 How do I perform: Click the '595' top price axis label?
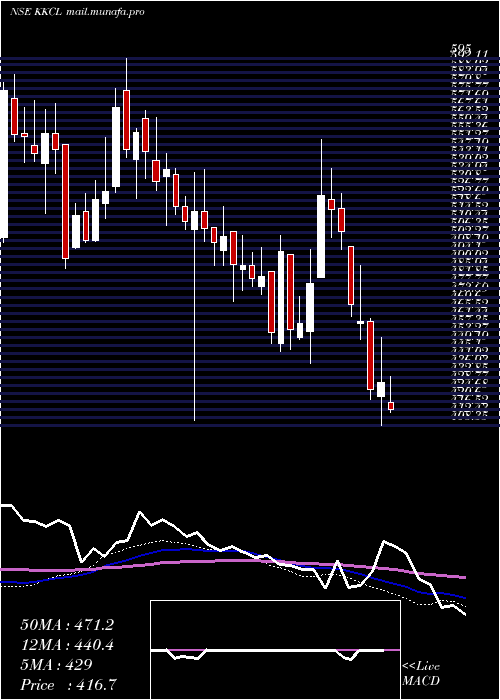[x=459, y=50]
